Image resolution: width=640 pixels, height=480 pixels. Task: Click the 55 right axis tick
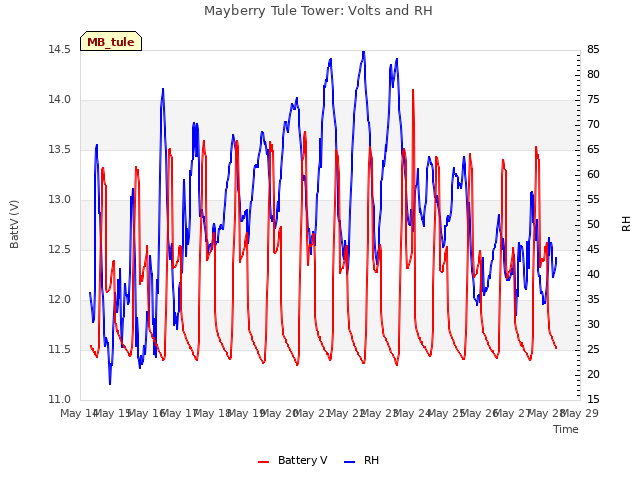pyautogui.click(x=593, y=200)
